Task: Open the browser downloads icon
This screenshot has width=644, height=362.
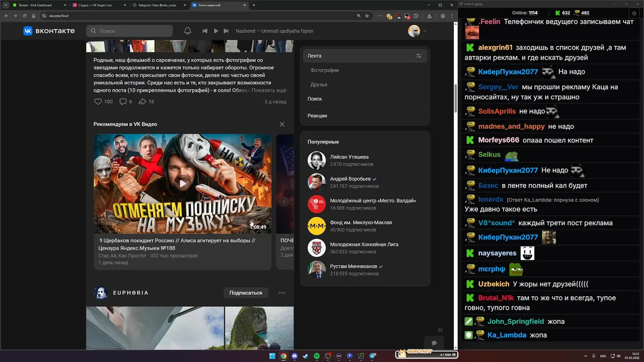Action: click(429, 16)
